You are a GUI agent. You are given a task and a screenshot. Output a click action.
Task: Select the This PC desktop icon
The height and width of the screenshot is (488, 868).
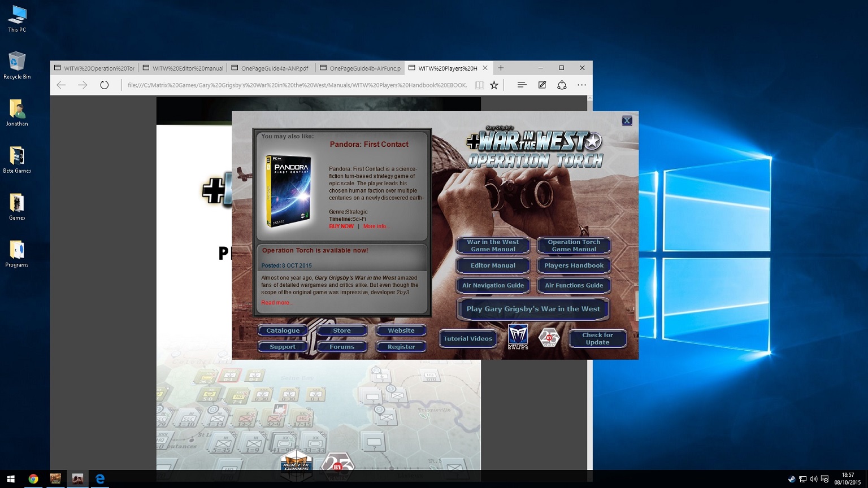[17, 19]
